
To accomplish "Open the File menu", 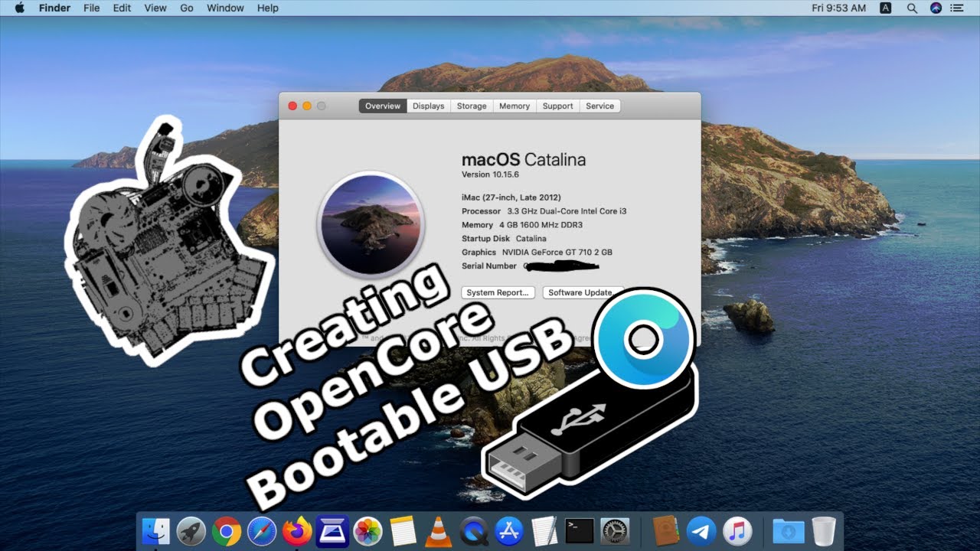I will 91,8.
